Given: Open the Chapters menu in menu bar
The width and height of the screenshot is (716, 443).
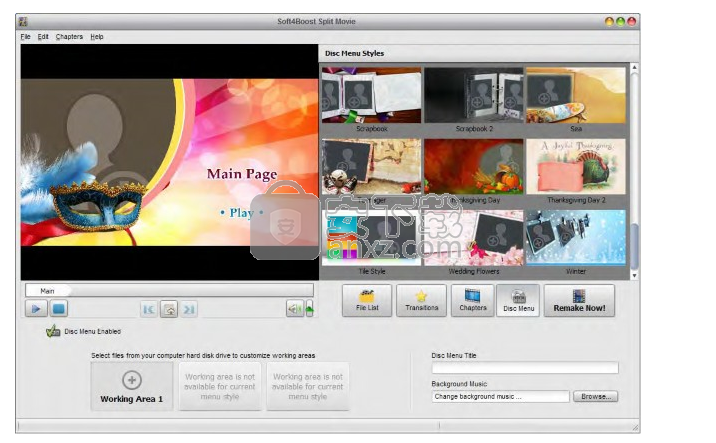Looking at the screenshot, I should [69, 37].
